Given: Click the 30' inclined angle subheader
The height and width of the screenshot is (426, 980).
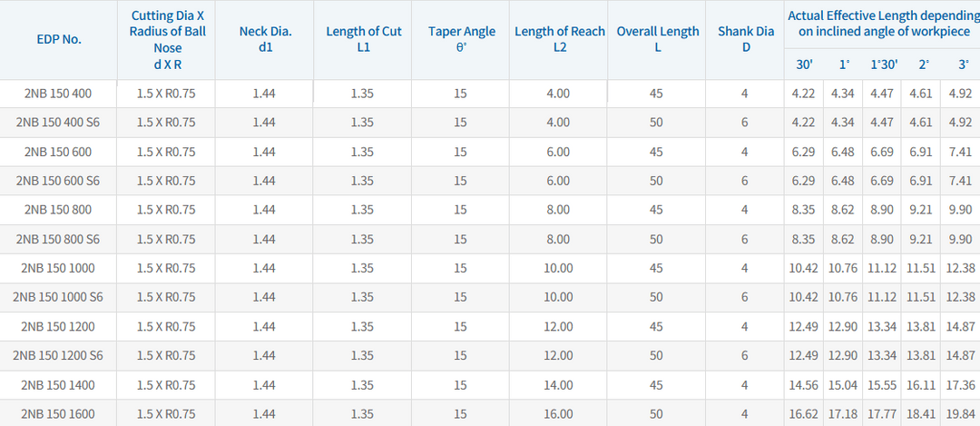Looking at the screenshot, I should [x=803, y=64].
